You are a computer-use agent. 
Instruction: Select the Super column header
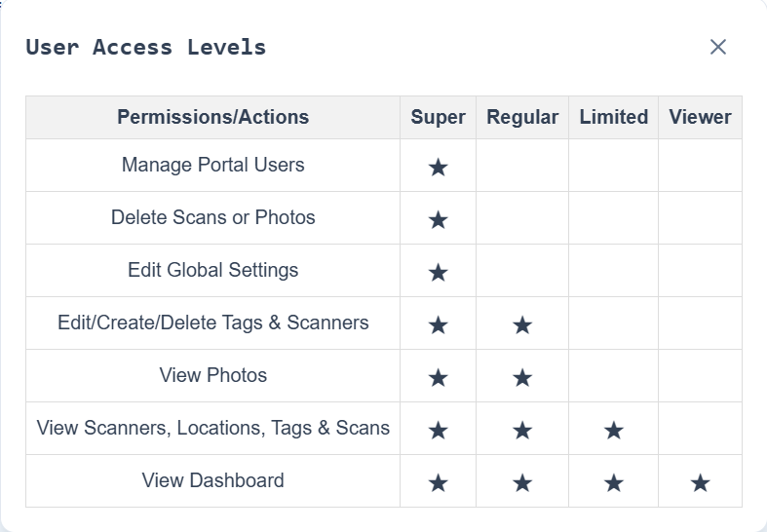tap(438, 117)
